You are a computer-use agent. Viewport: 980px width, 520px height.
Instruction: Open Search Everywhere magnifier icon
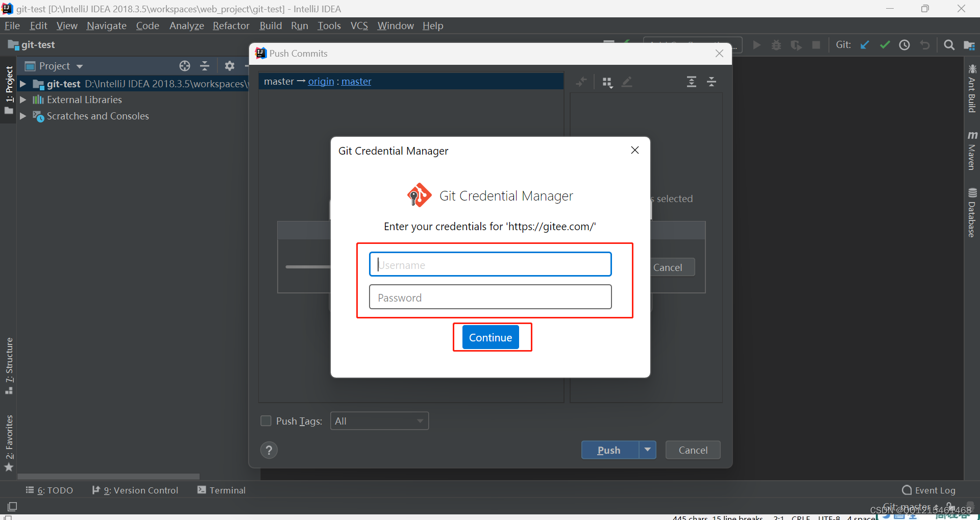(x=949, y=45)
